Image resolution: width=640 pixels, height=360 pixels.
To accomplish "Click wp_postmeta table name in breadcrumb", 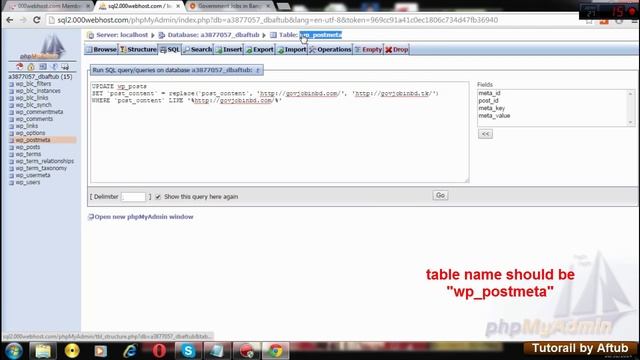I will tap(321, 35).
